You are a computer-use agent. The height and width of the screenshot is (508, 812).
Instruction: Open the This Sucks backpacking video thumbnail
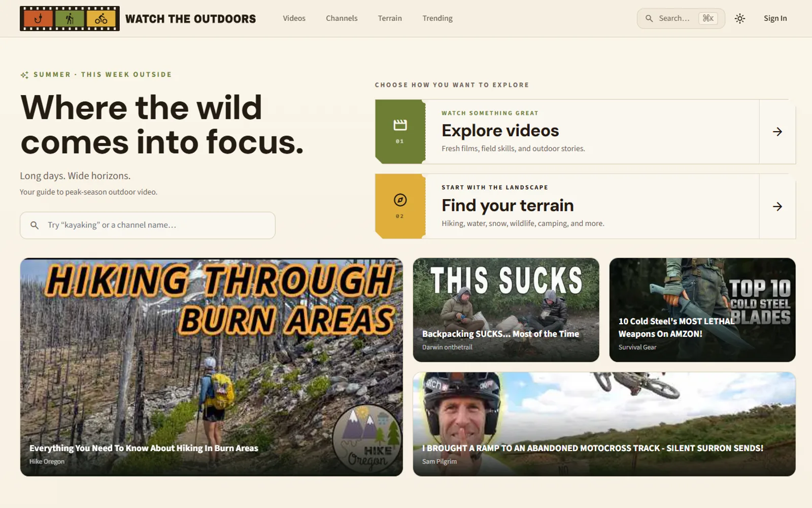pos(506,310)
